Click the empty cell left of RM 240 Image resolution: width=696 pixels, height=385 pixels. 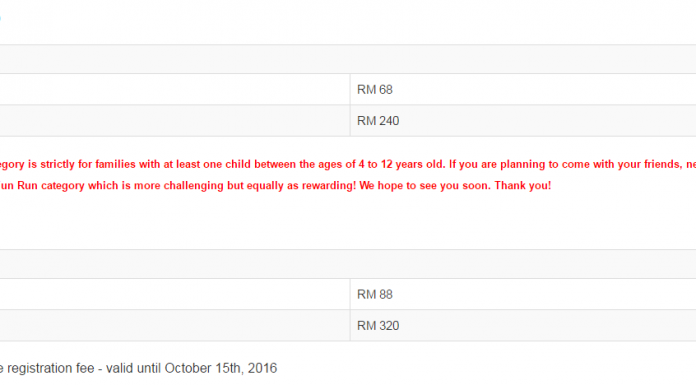click(175, 121)
